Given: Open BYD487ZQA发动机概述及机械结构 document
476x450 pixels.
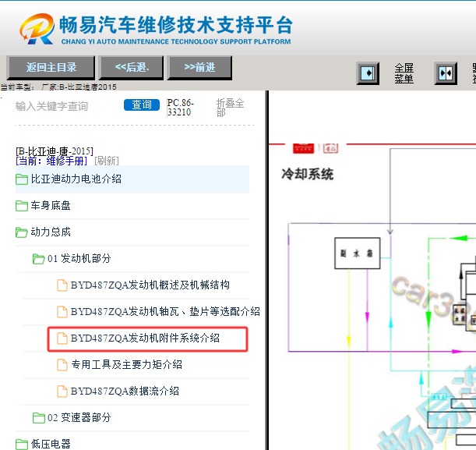Looking at the screenshot, I should tap(150, 285).
